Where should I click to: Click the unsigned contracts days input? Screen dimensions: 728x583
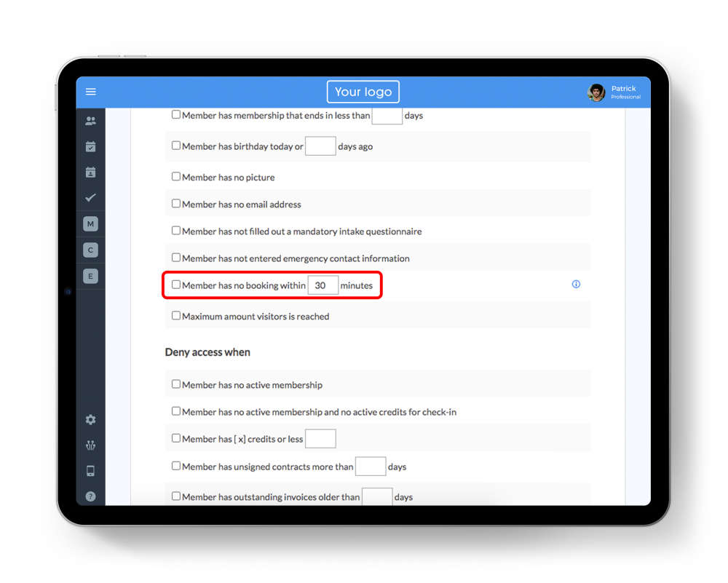pos(371,467)
